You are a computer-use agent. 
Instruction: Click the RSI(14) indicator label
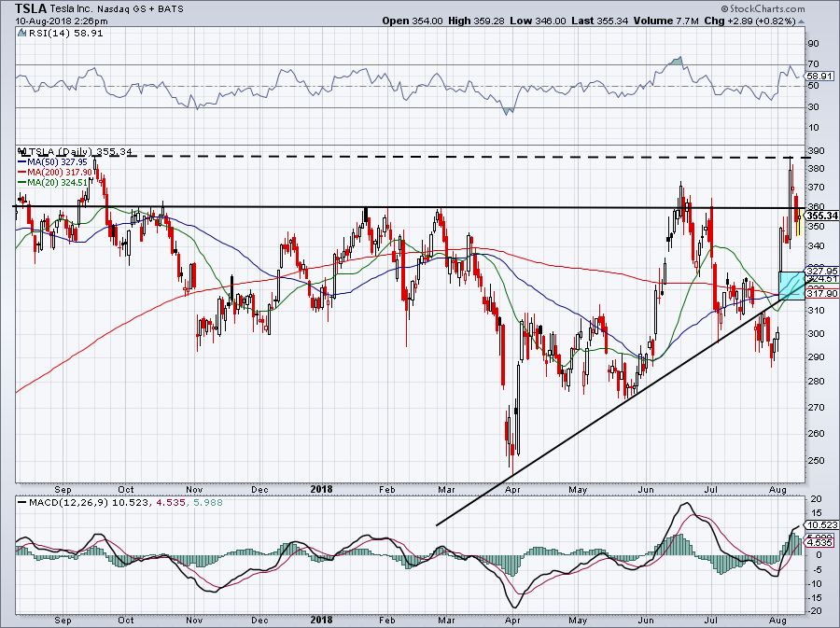click(x=48, y=34)
